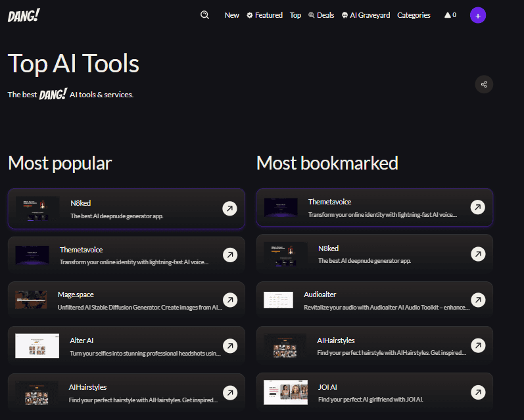
Task: Click Themetavoice title under Most bookmarked
Action: 329,202
